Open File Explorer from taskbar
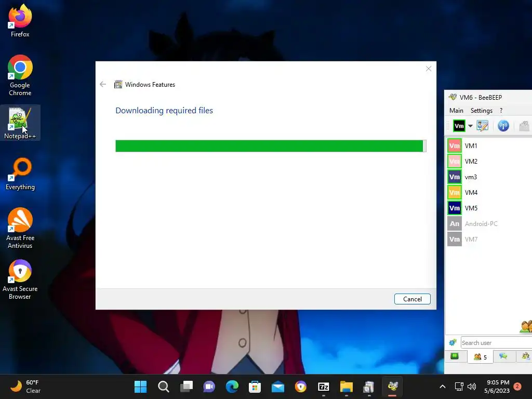Screen dimensions: 532x399 347,387
